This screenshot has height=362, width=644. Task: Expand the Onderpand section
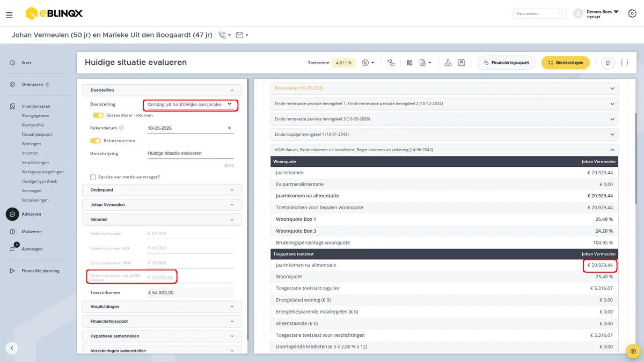162,190
